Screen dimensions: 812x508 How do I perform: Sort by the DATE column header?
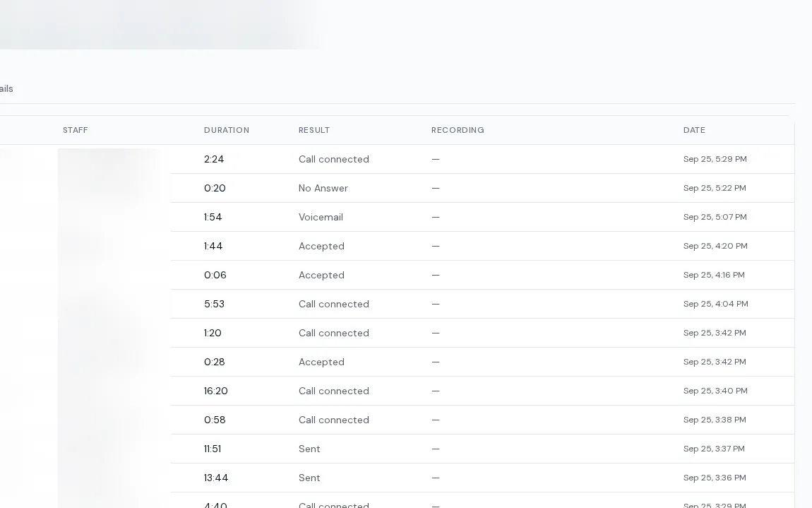pos(694,130)
